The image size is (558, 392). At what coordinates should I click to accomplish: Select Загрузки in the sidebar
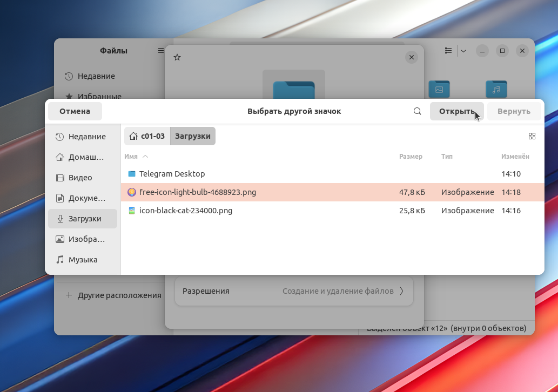[83, 219]
